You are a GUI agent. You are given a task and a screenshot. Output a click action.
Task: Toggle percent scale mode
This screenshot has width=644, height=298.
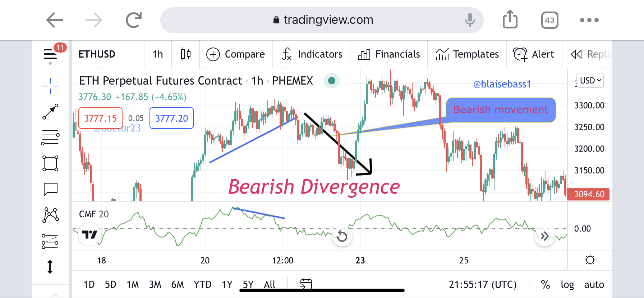click(545, 285)
